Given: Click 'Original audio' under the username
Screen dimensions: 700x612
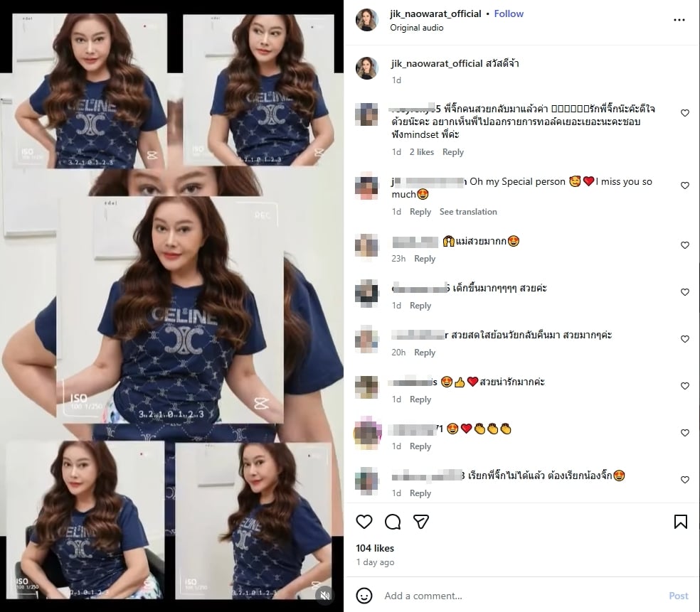Looking at the screenshot, I should point(417,28).
